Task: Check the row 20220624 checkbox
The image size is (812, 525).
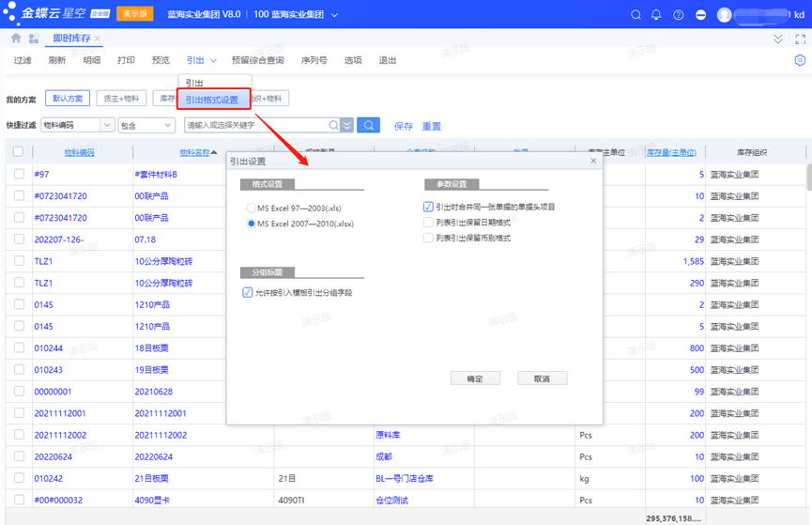Action: pos(19,456)
